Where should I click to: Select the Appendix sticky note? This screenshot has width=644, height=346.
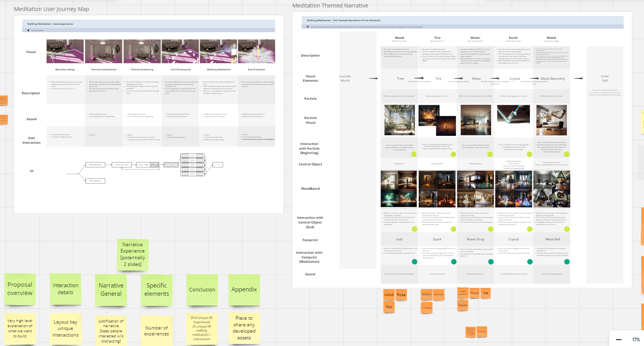pos(244,290)
